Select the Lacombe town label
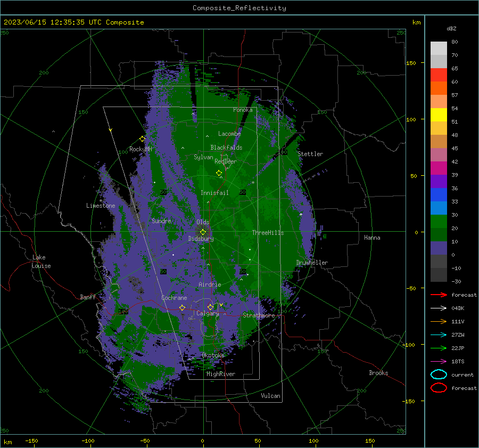479x448 pixels. click(x=229, y=134)
